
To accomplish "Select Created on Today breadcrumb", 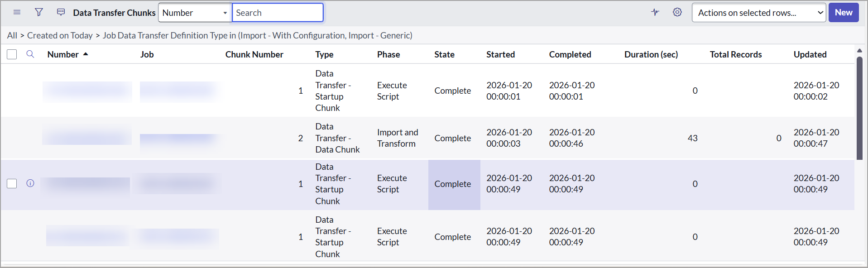I will (60, 35).
